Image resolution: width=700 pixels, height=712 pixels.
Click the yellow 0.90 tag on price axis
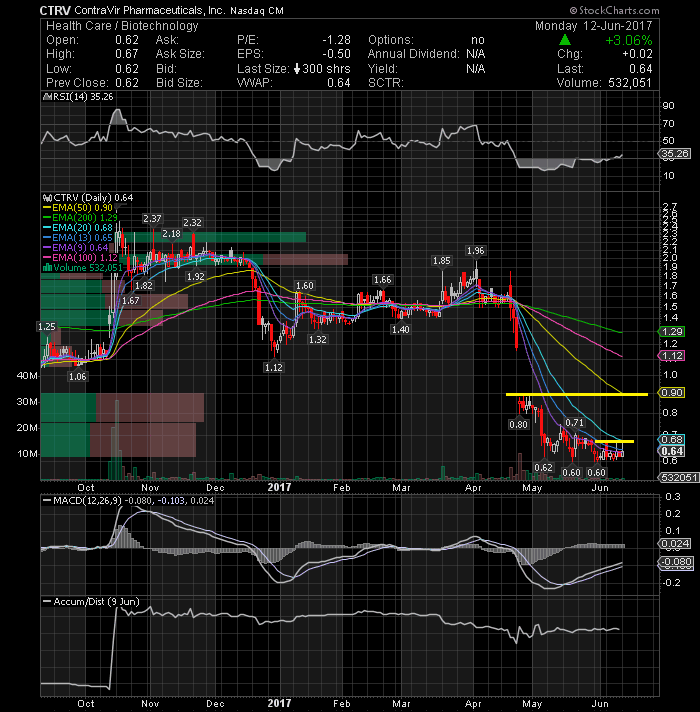point(672,393)
